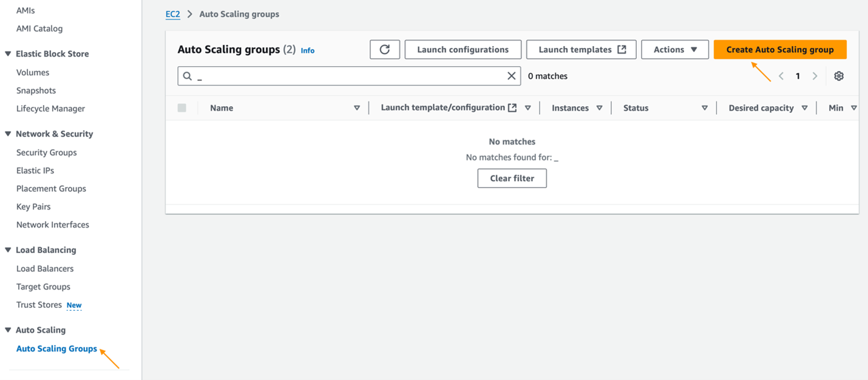The height and width of the screenshot is (380, 868).
Task: Open the Status column filter dropdown
Action: (x=704, y=107)
